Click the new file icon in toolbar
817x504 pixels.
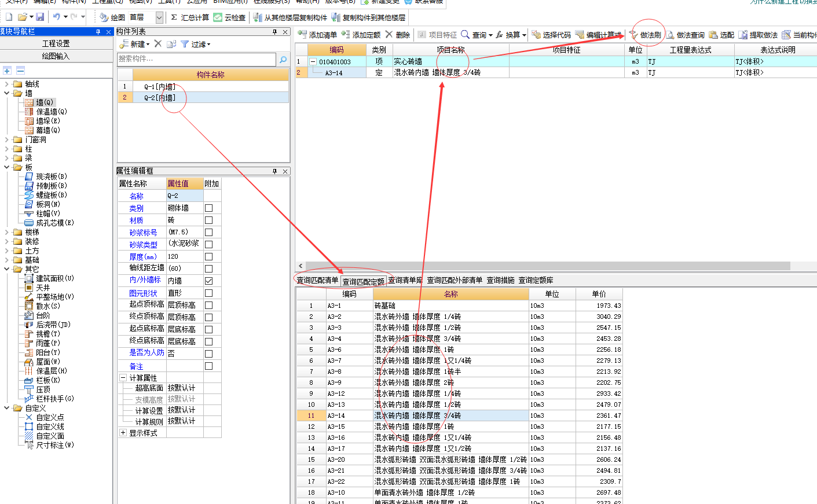pos(9,17)
